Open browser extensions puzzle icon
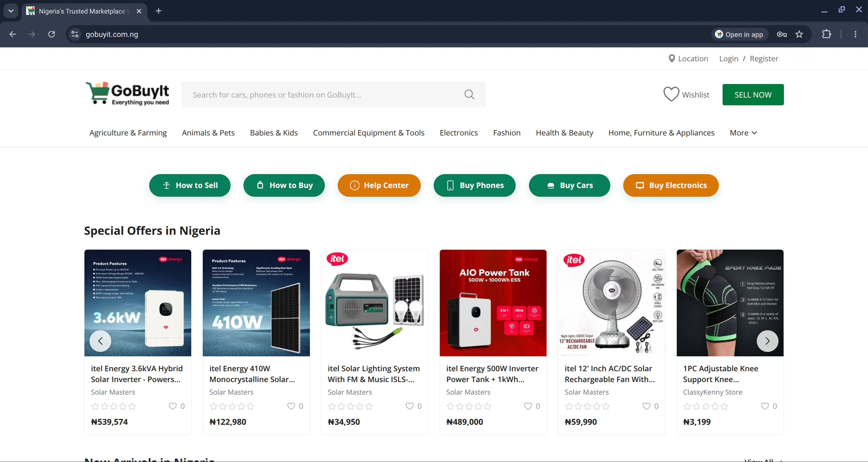This screenshot has width=868, height=462. coord(827,34)
